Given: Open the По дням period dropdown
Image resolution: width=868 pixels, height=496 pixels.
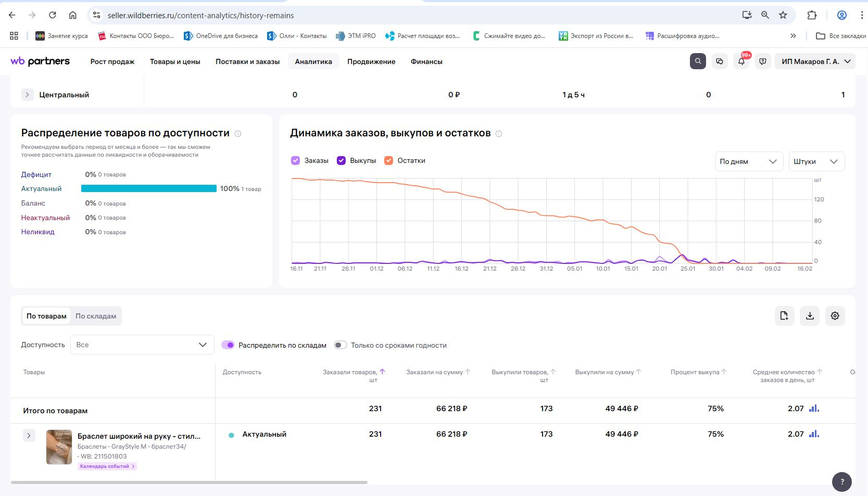Looking at the screenshot, I should (748, 161).
